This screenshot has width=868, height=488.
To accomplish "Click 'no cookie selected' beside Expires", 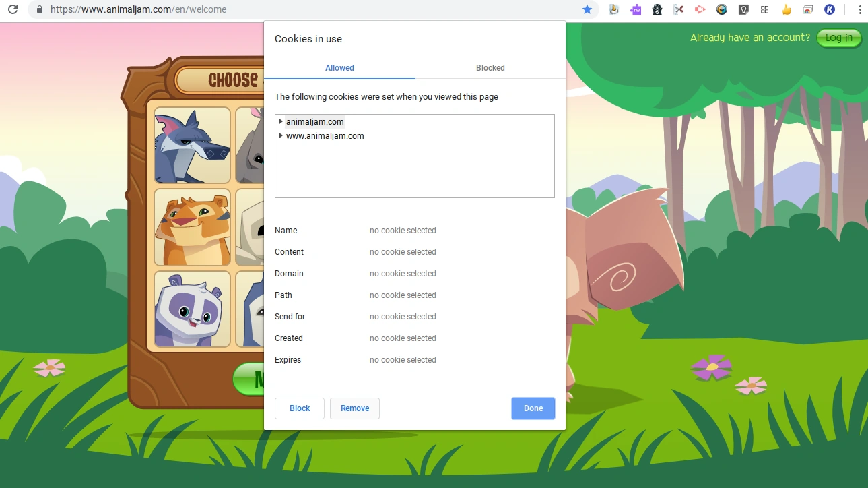I will [x=403, y=360].
